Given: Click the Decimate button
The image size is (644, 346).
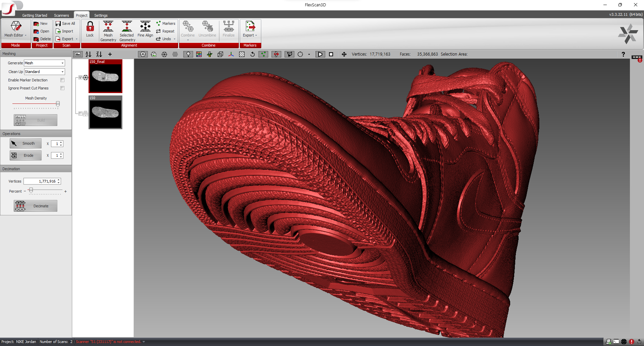Looking at the screenshot, I should [x=36, y=206].
